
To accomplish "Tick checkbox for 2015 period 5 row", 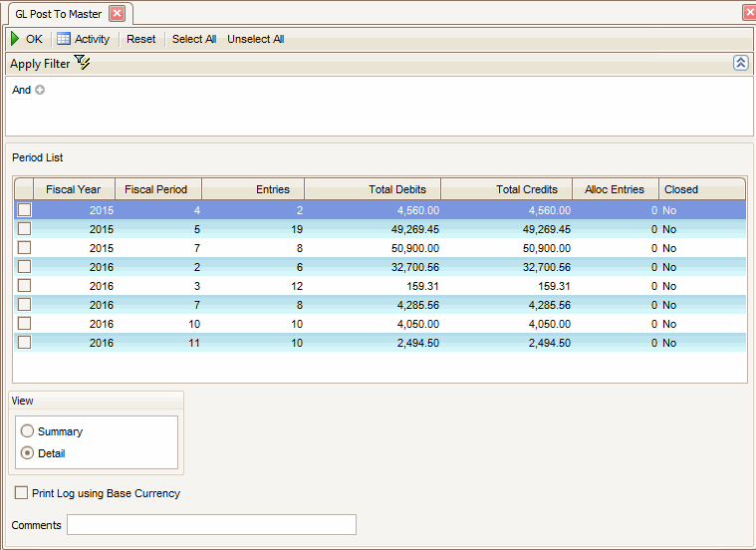I will [x=25, y=229].
